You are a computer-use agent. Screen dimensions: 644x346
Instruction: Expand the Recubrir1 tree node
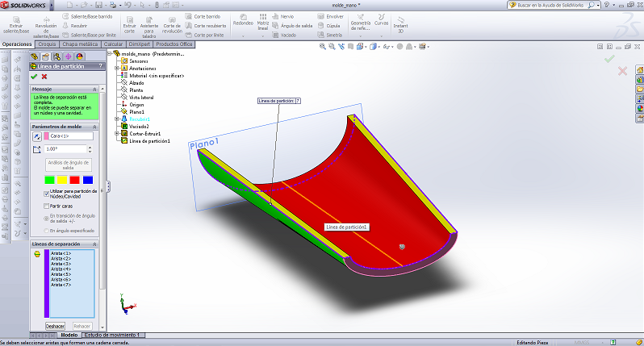click(117, 119)
